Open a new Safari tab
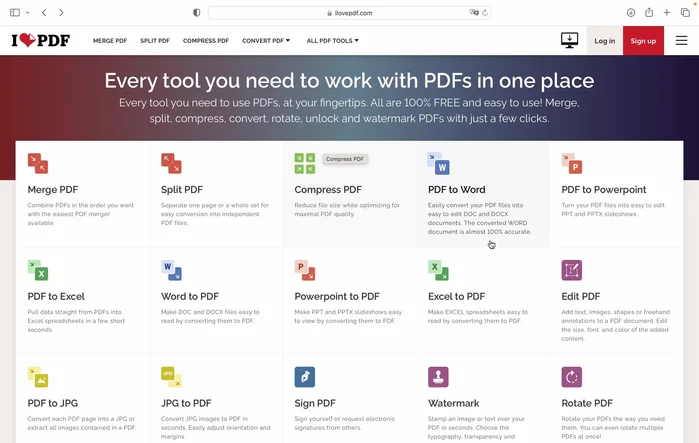The width and height of the screenshot is (699, 443). (x=666, y=12)
